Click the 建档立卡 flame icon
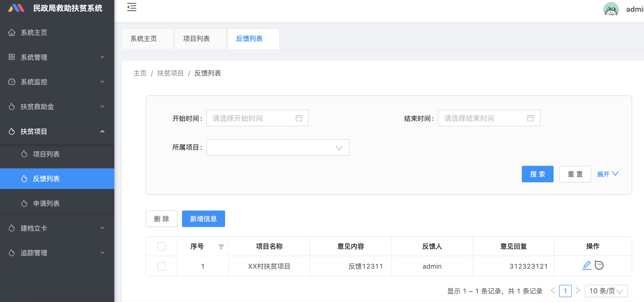 point(12,228)
